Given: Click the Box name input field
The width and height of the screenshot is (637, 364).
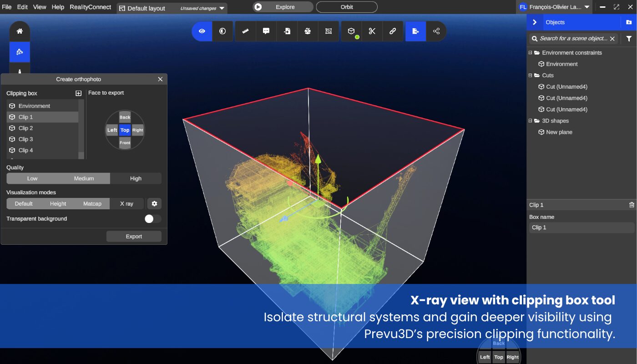Looking at the screenshot, I should point(581,227).
